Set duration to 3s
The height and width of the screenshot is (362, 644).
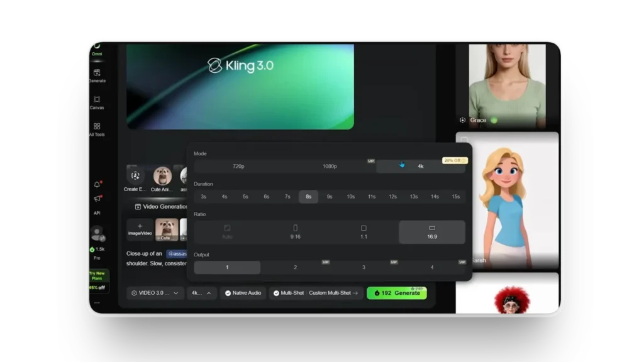(x=204, y=197)
